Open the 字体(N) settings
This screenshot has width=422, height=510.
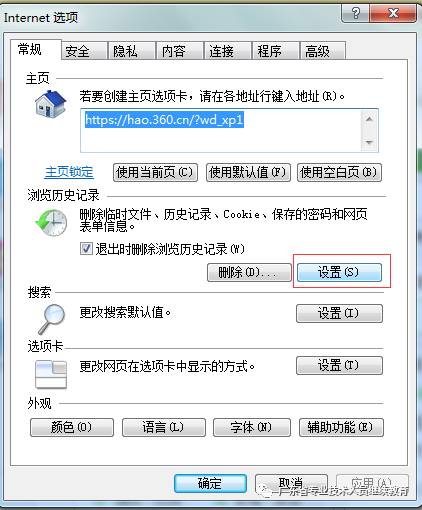tap(252, 427)
